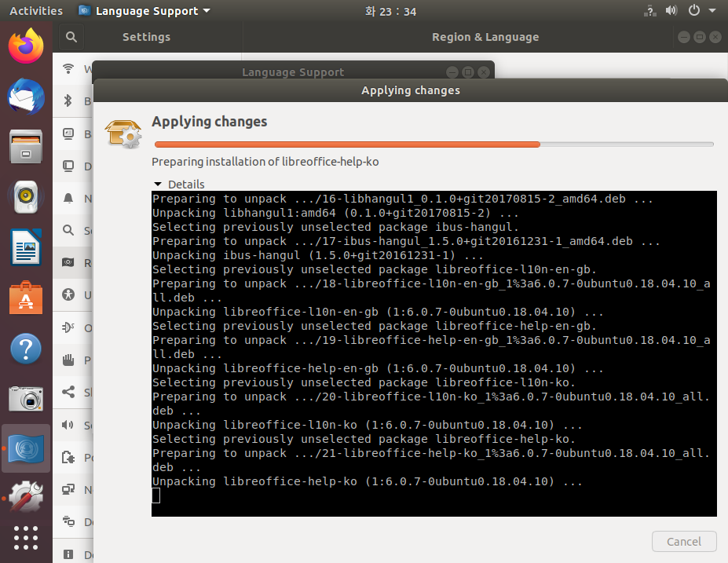The image size is (728, 563).
Task: Open the Help question mark icon
Action: click(x=26, y=349)
